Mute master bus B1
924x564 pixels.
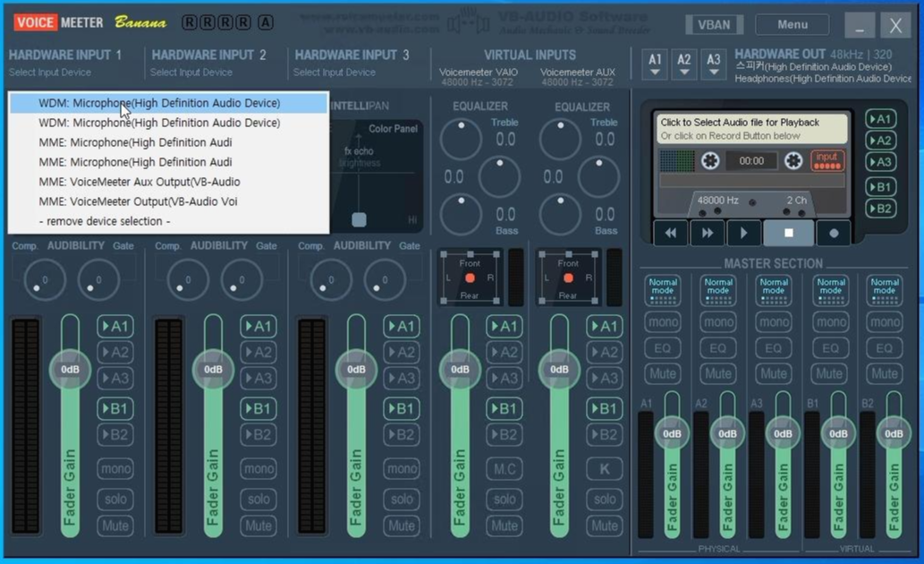829,373
